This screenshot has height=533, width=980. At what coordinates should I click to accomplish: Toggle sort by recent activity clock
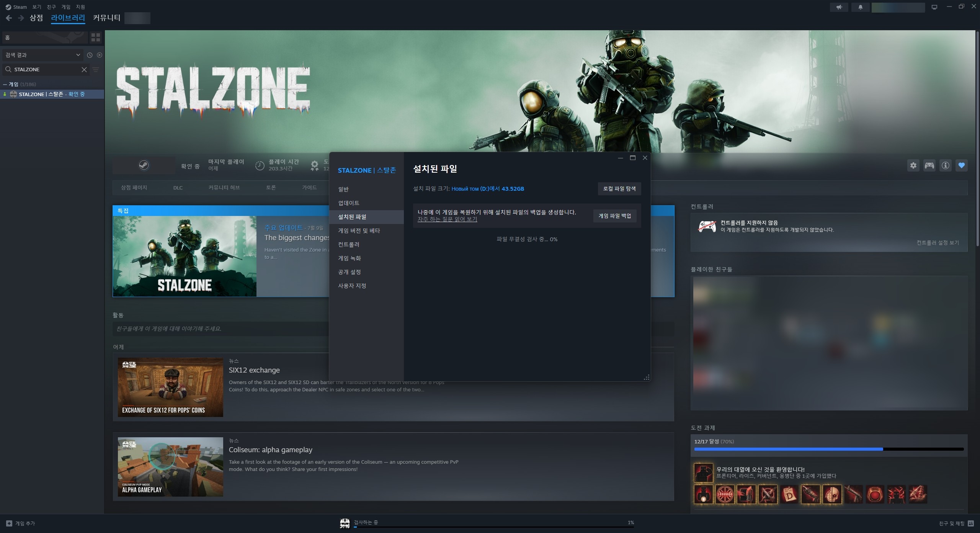90,55
